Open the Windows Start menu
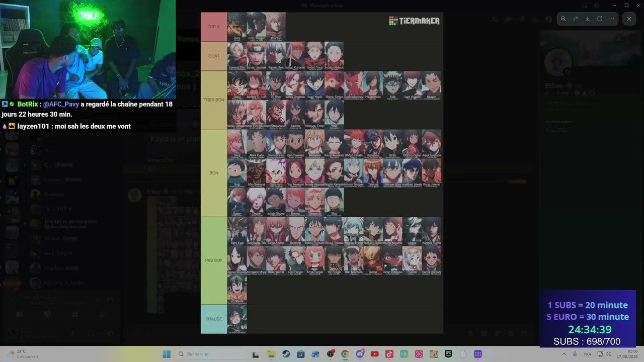This screenshot has width=644, height=362. point(167,354)
